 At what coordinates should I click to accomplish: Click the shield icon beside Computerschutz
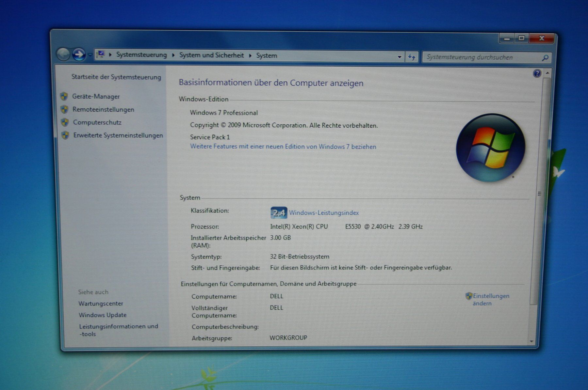click(65, 122)
